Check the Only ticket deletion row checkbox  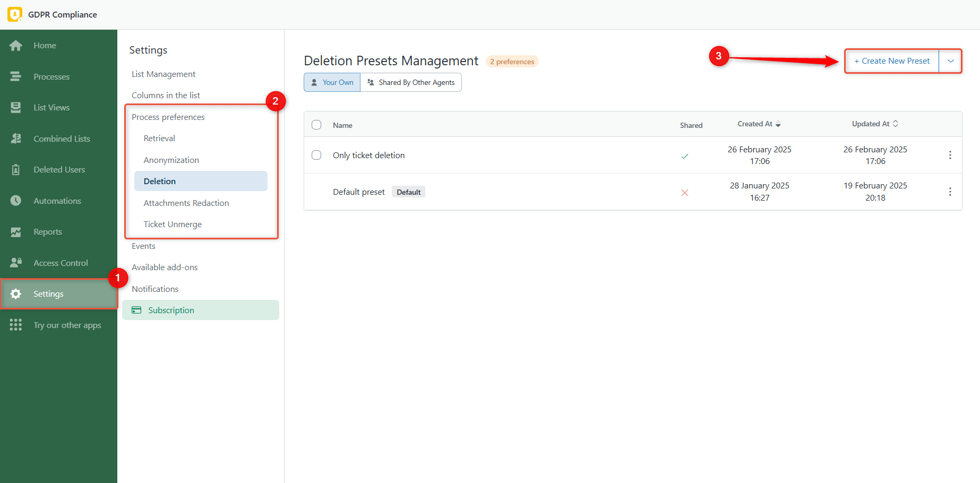point(316,155)
